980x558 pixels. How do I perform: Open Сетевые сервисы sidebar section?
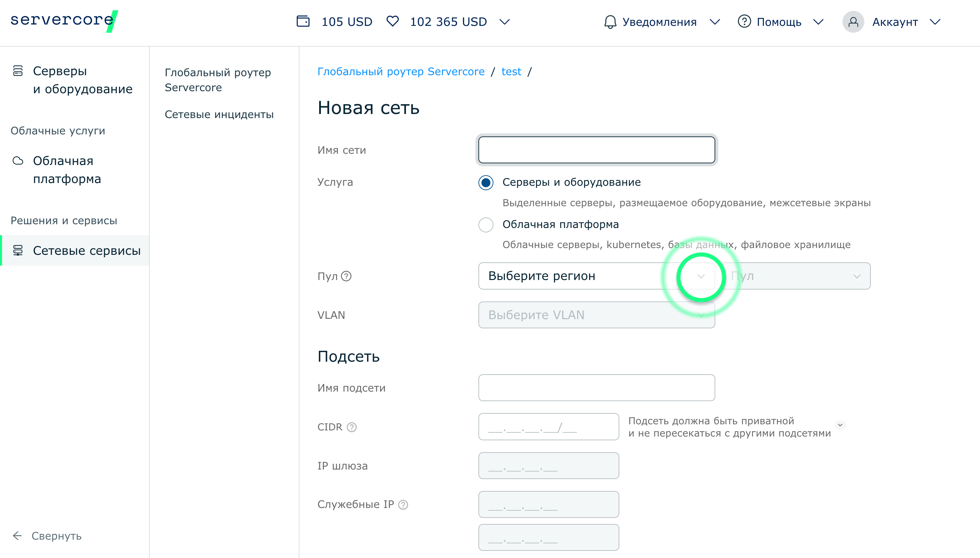87,250
